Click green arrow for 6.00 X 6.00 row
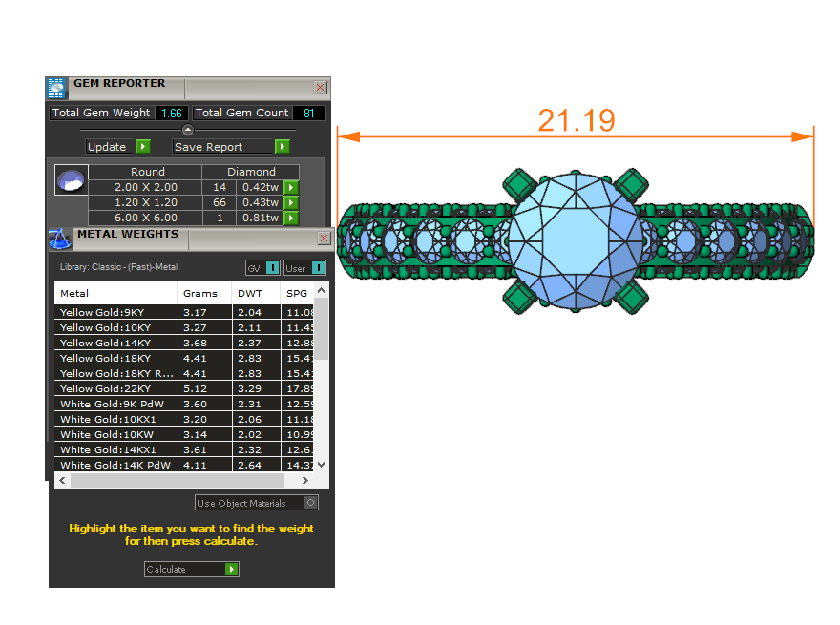 291,219
